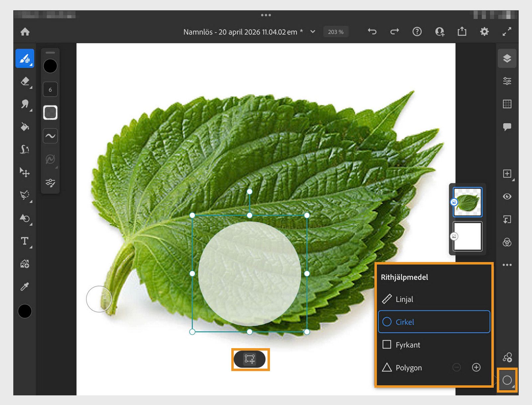
Task: Click the rotation handle above the circle guide
Action: pos(250,192)
